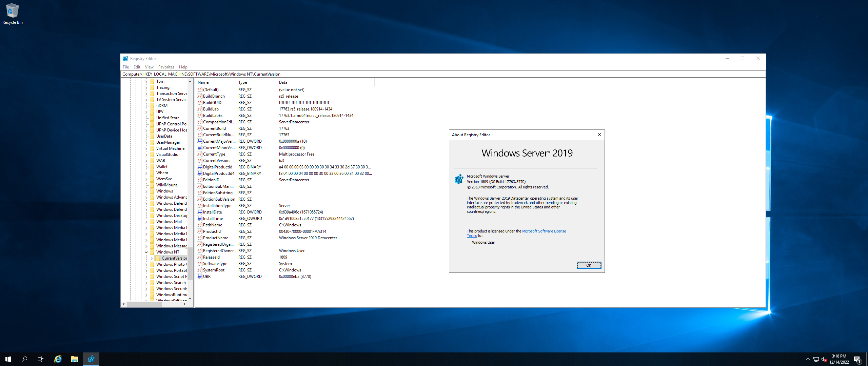Open File Explorer from taskbar

(75, 359)
